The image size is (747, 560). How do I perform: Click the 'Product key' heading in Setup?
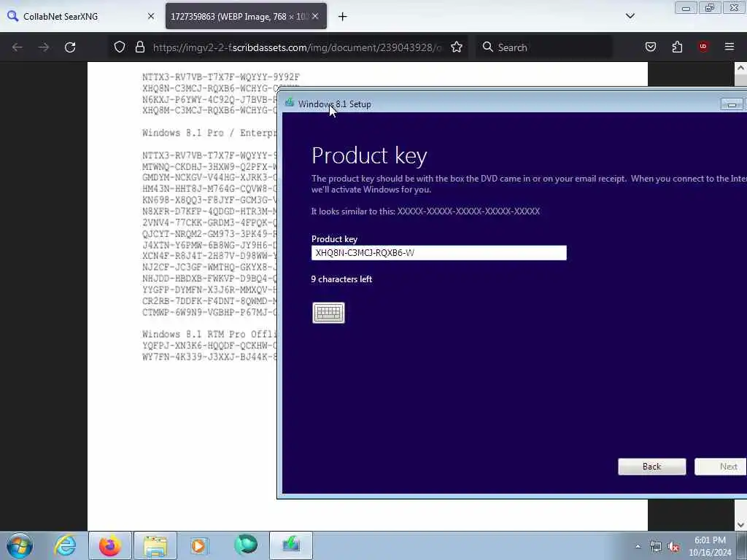pyautogui.click(x=369, y=156)
